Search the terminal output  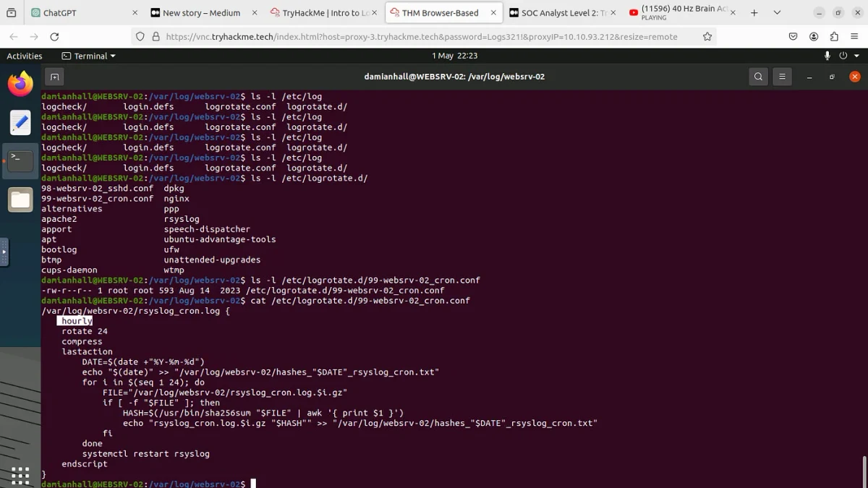[758, 77]
